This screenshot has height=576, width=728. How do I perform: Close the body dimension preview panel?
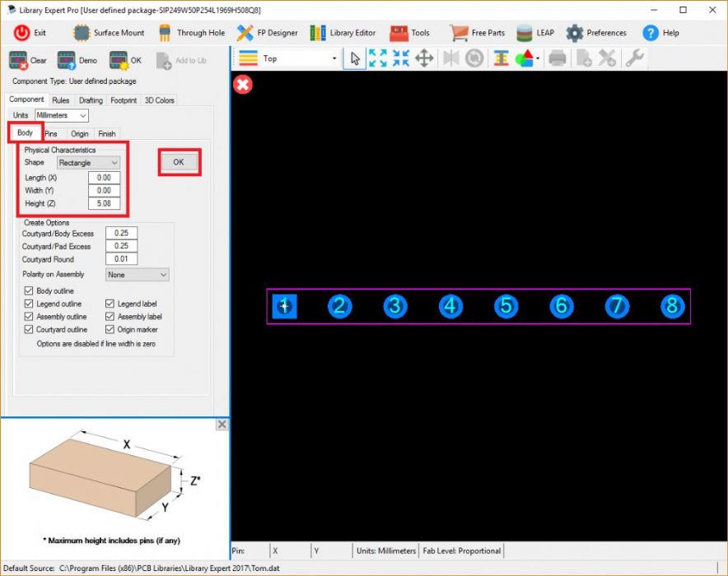coord(222,425)
